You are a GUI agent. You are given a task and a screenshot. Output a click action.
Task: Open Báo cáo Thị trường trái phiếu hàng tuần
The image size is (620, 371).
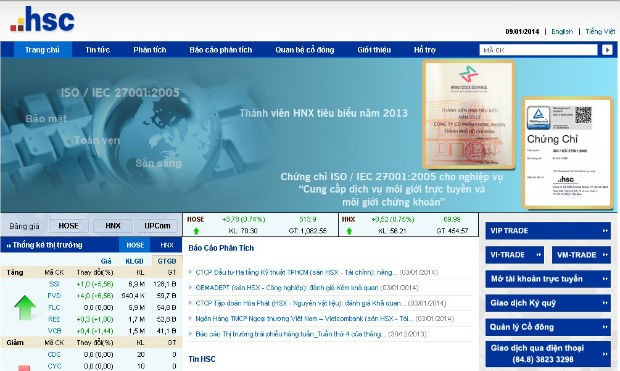(290, 334)
